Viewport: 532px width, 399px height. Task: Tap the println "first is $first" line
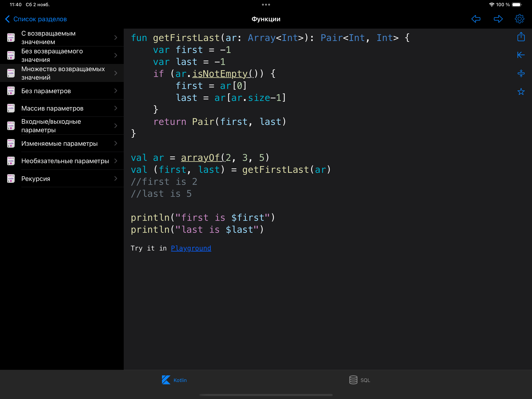coord(203,218)
